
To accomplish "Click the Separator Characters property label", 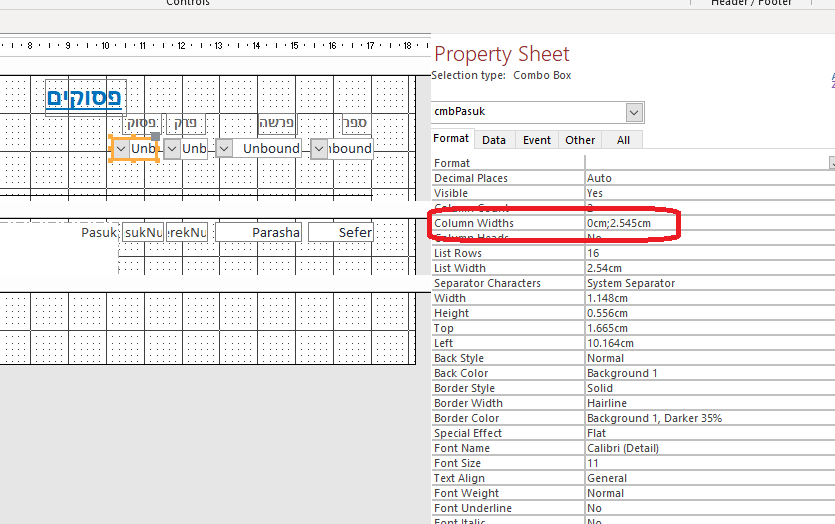I will 487,283.
